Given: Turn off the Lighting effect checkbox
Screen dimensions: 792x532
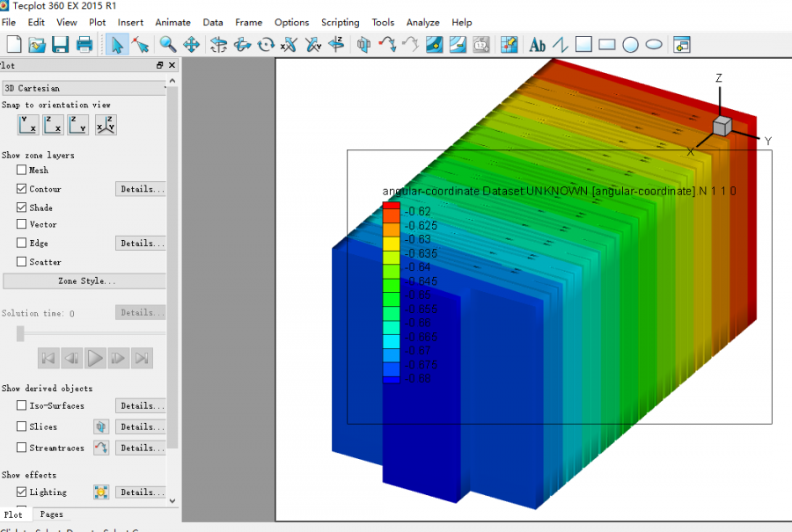Looking at the screenshot, I should (22, 492).
